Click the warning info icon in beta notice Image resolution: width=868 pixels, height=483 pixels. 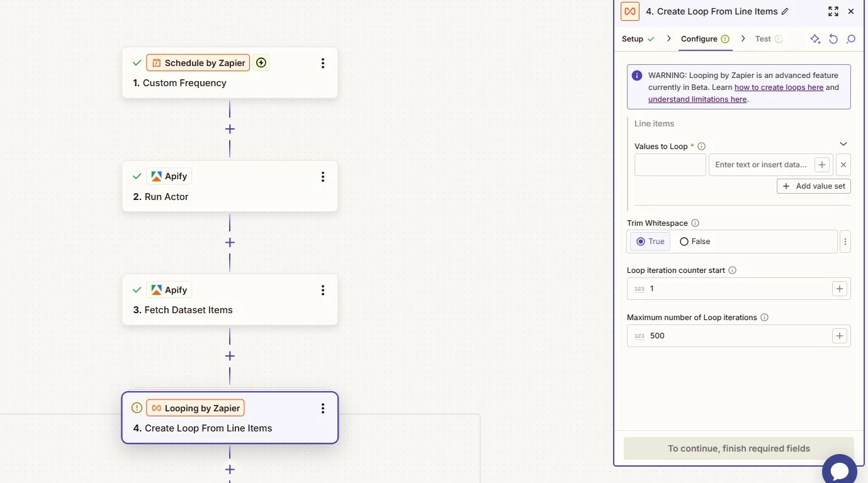[637, 75]
